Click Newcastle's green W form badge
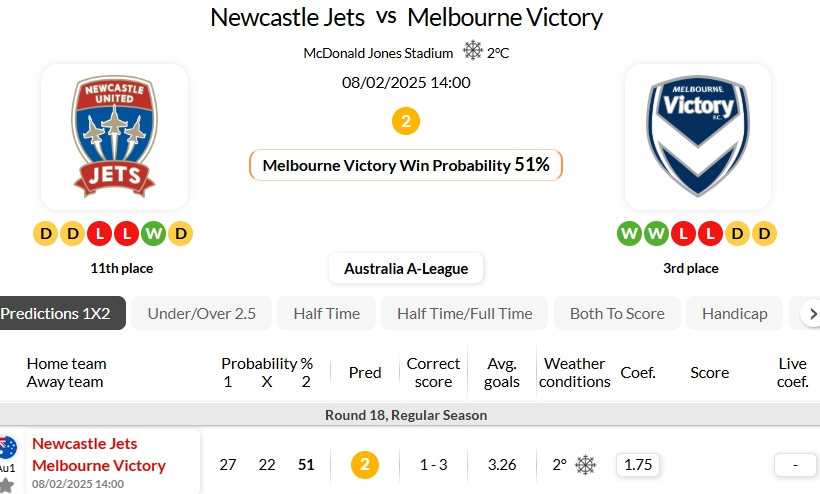820x494 pixels. [153, 234]
